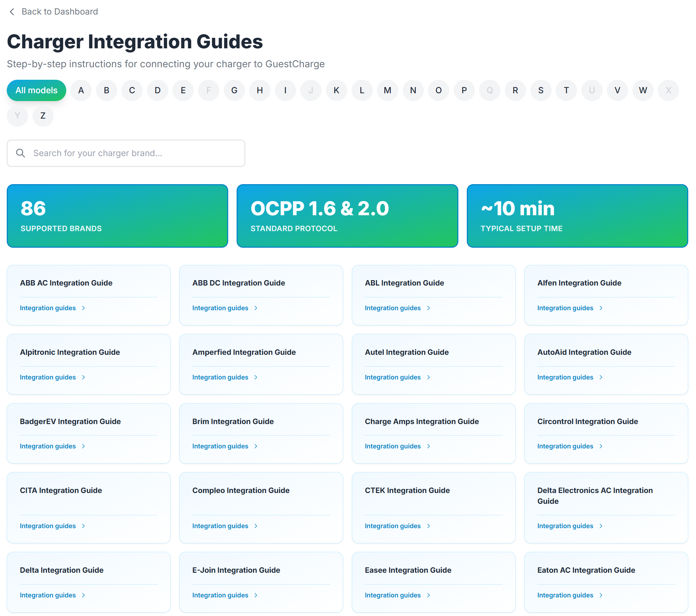Click the chevron arrow in Amperfied card
This screenshot has height=616, width=696.
(x=256, y=377)
